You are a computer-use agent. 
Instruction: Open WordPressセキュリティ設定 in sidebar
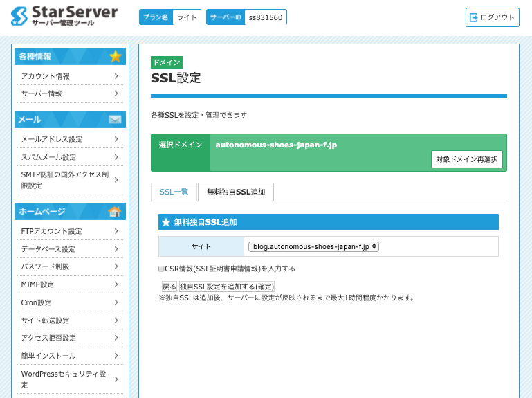pyautogui.click(x=68, y=379)
